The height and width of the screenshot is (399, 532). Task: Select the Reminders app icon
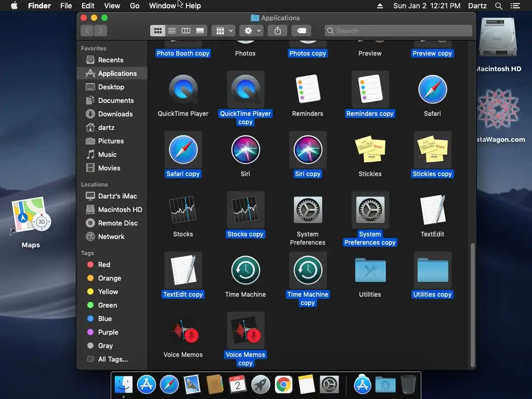click(x=308, y=89)
